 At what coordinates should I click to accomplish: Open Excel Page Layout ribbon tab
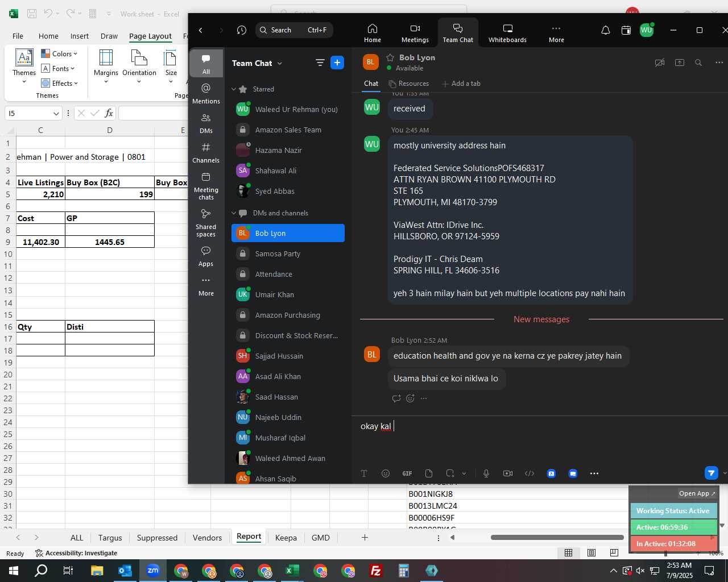pos(150,36)
